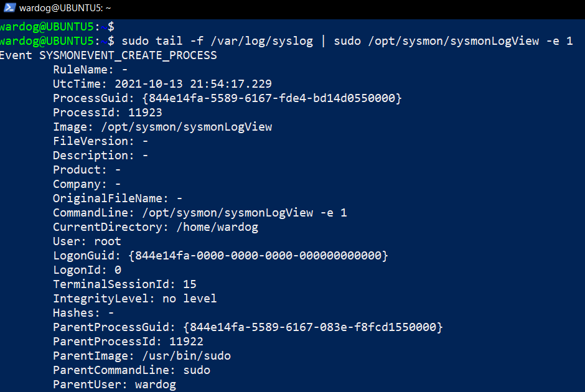Click the IntegrityLevel no level text
The image size is (585, 392).
pos(190,299)
